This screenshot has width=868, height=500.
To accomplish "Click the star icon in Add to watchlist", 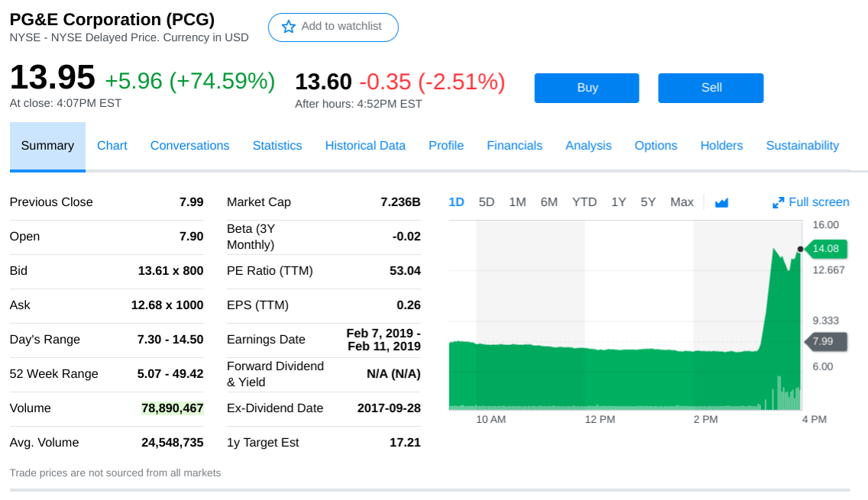I will tap(288, 27).
